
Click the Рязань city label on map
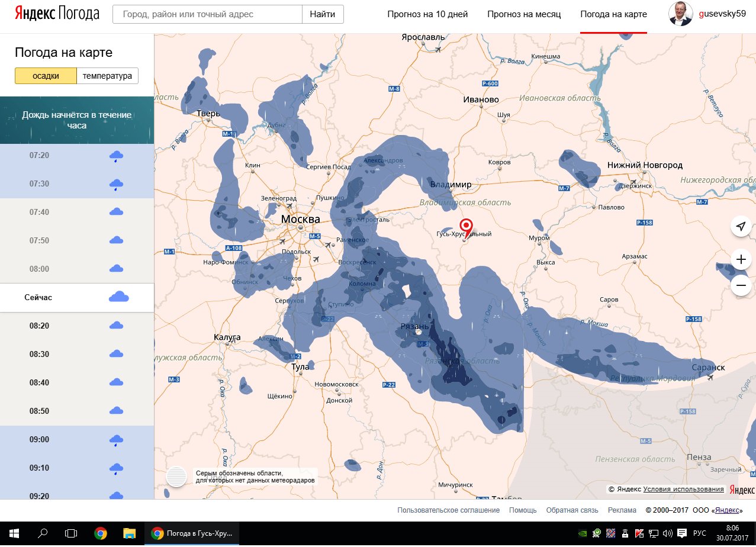click(415, 326)
